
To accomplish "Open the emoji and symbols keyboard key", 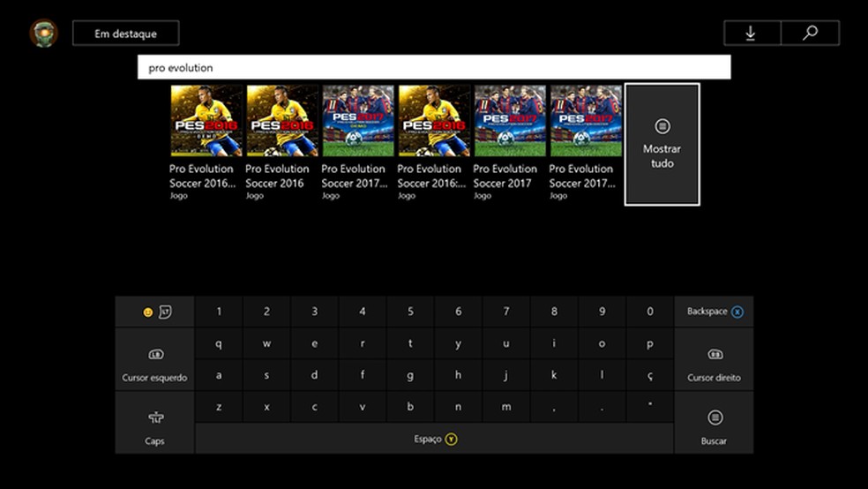I will click(155, 312).
